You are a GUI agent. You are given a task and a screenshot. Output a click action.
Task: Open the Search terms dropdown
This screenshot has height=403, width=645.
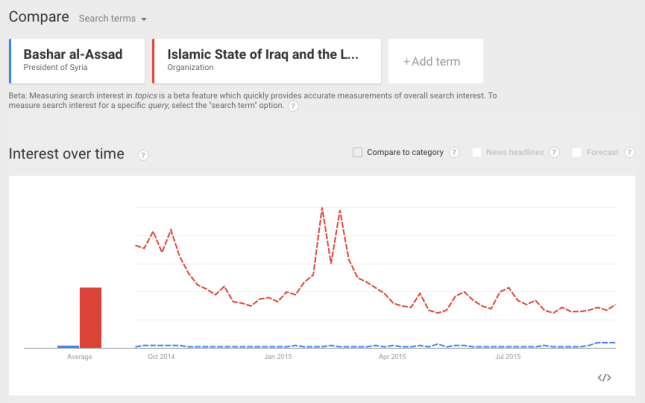click(x=112, y=19)
